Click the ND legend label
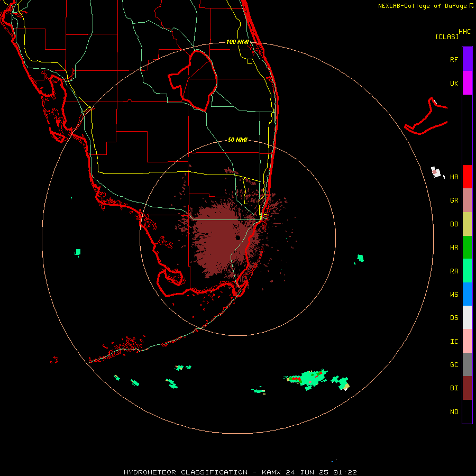476x476 pixels. point(454,412)
